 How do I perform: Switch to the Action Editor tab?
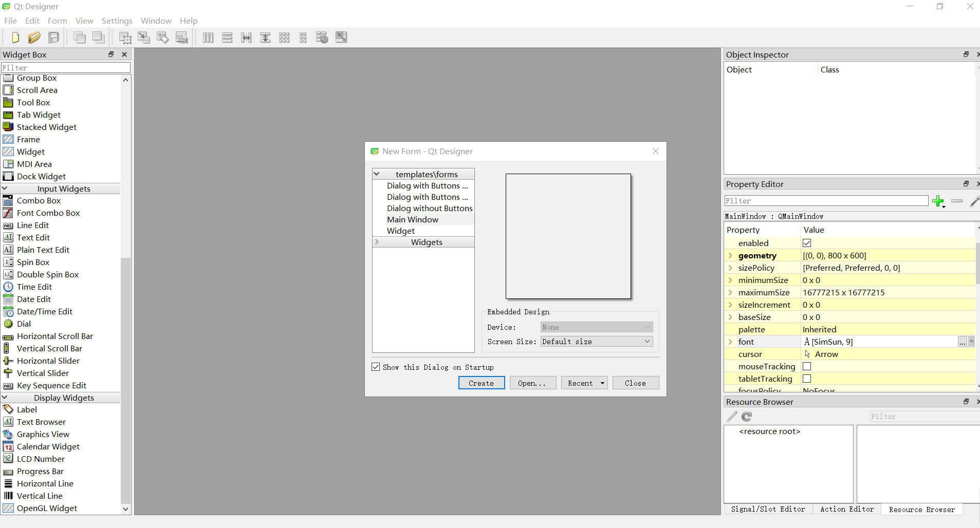[846, 509]
